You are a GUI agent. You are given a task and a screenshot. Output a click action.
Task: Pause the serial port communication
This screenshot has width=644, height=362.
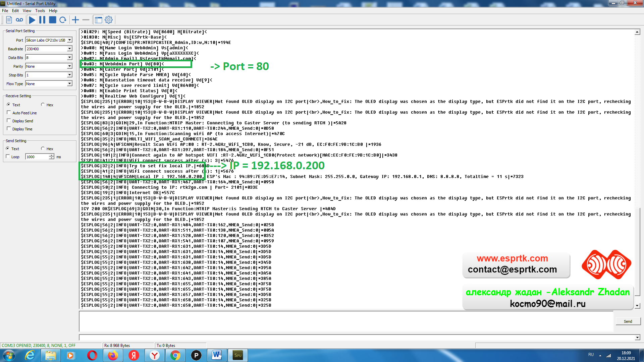pyautogui.click(x=42, y=20)
